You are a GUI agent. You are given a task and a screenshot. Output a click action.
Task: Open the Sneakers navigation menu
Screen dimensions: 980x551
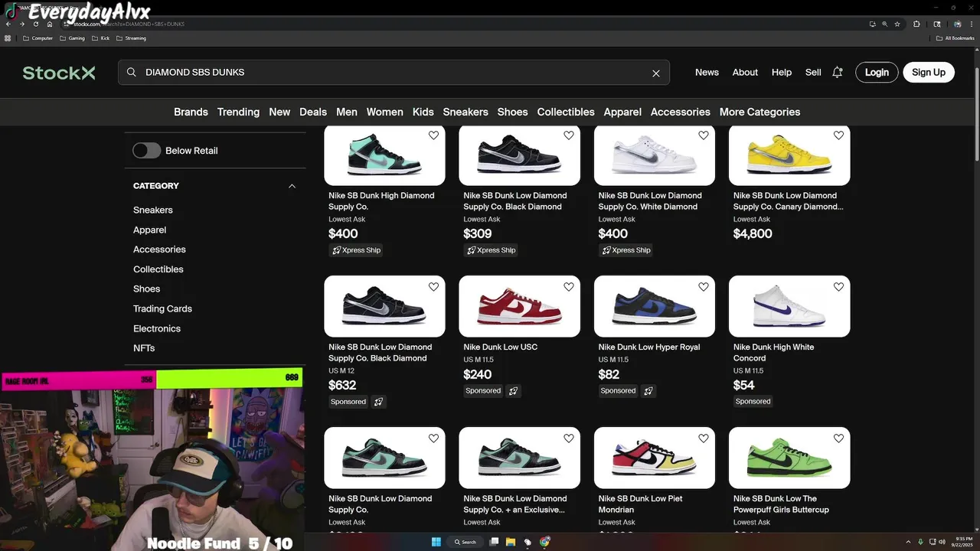pyautogui.click(x=465, y=112)
